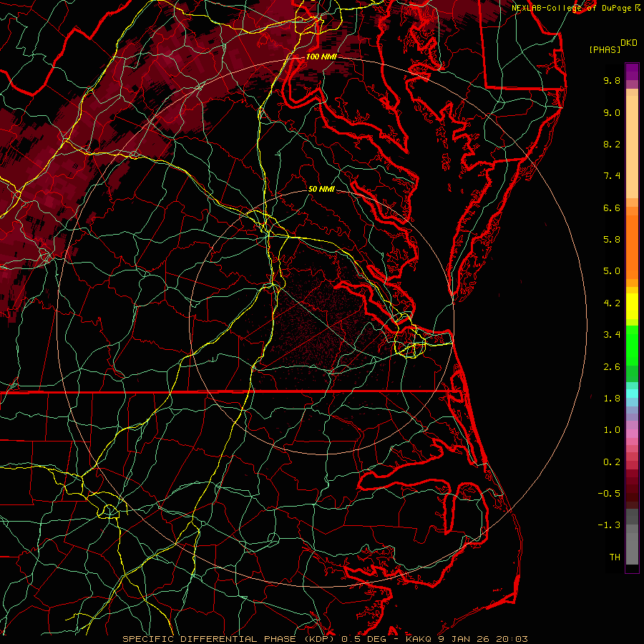
Task: Click the 9.0 scale value
Action: pos(612,113)
